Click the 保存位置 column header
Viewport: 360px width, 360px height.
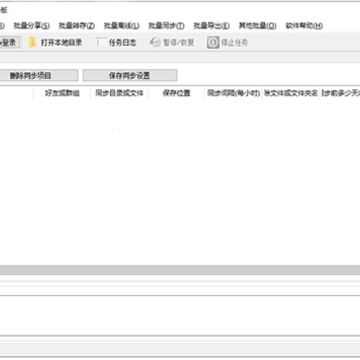point(176,93)
